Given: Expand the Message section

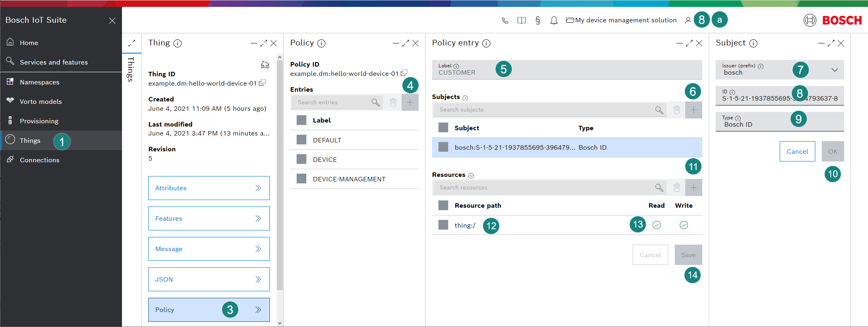Looking at the screenshot, I should click(x=209, y=249).
